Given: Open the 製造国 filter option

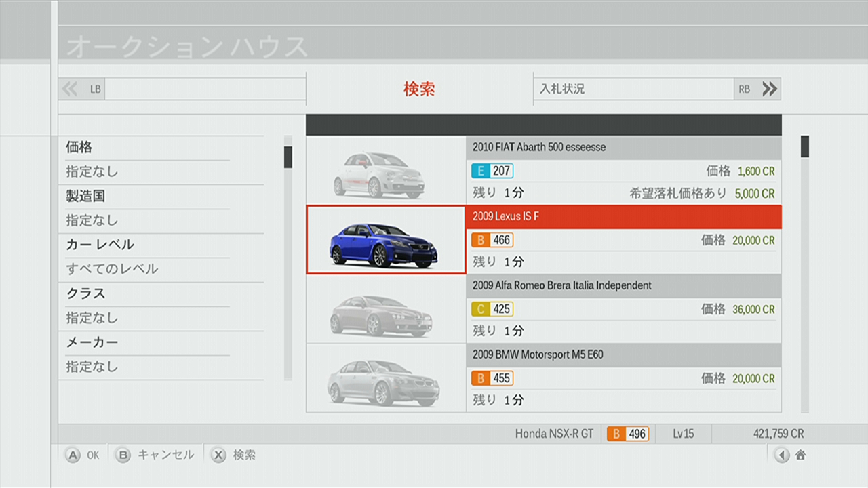Looking at the screenshot, I should click(85, 196).
